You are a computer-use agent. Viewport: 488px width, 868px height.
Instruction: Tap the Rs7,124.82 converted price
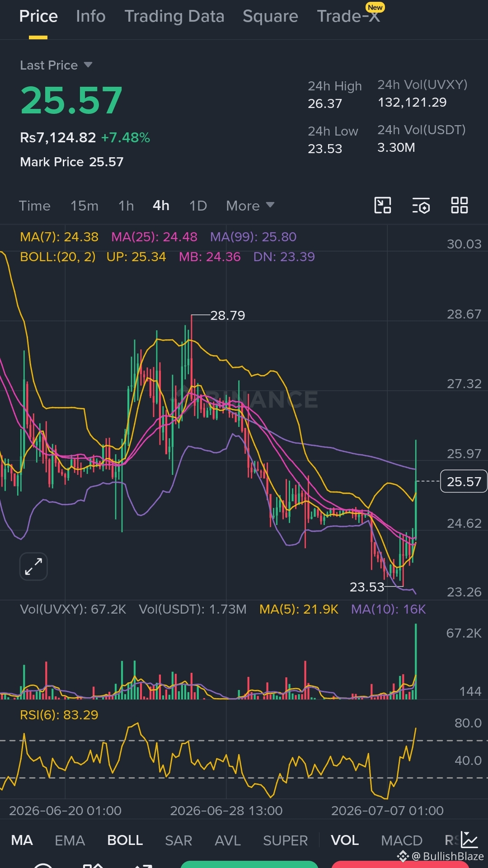pyautogui.click(x=58, y=137)
